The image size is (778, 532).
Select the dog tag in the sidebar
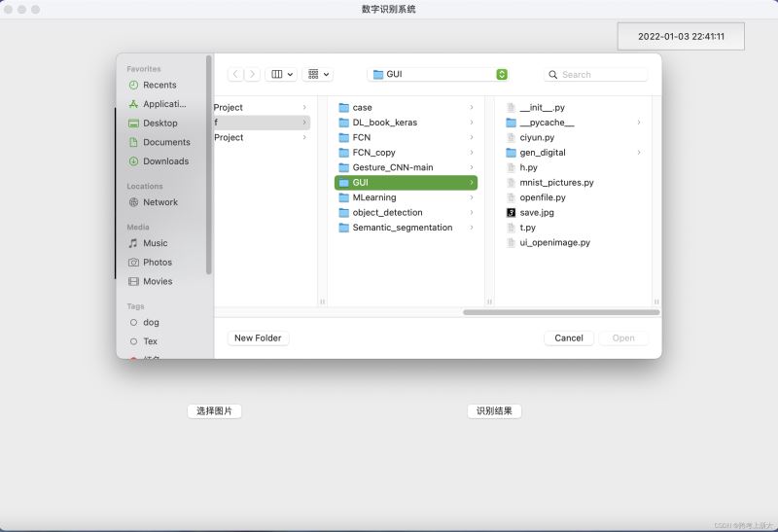click(151, 322)
